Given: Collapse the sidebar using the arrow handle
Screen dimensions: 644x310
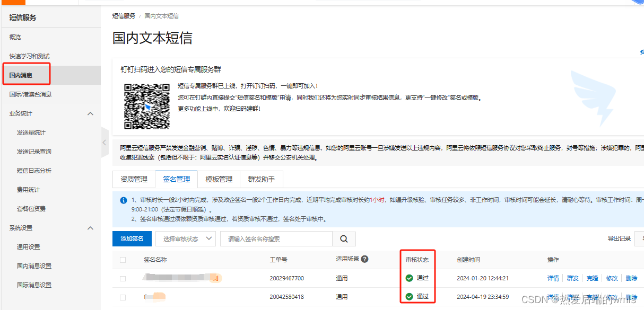Looking at the screenshot, I should (105, 143).
